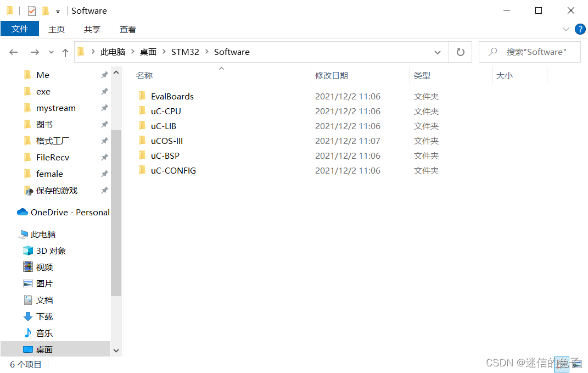The height and width of the screenshot is (373, 588).
Task: Open the Me quick access folder
Action: (x=43, y=75)
